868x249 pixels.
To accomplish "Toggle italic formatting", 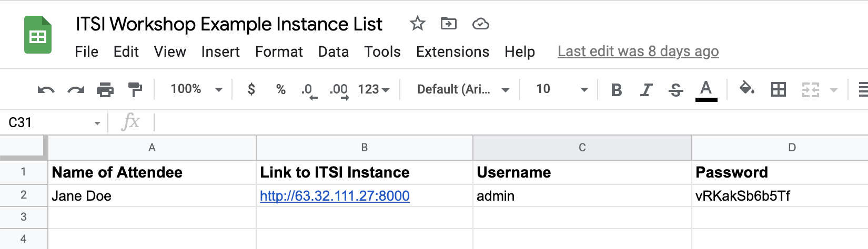I will pyautogui.click(x=646, y=90).
